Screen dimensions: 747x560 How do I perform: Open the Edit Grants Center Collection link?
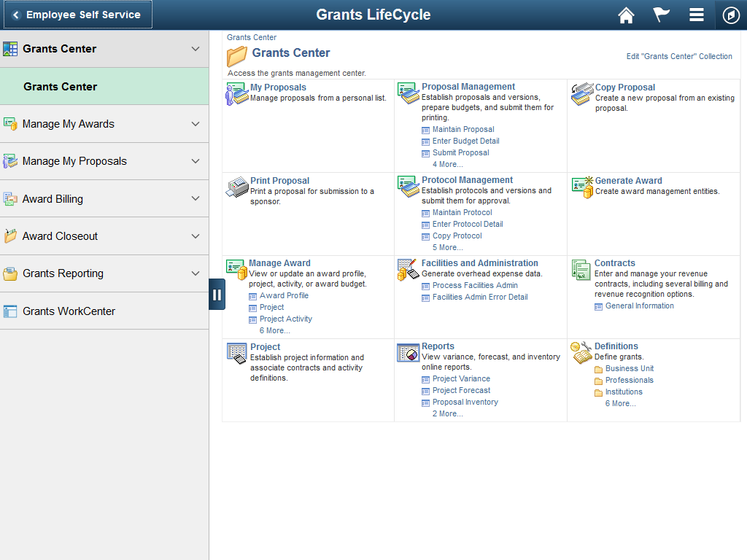(x=679, y=56)
